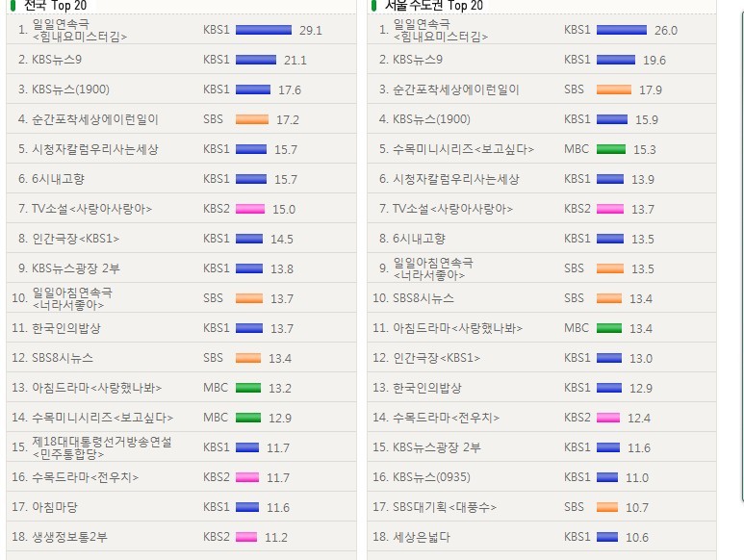Select '시청자칼럼우리사는세상' in the 서울수도권 list
The width and height of the screenshot is (744, 560).
456,179
